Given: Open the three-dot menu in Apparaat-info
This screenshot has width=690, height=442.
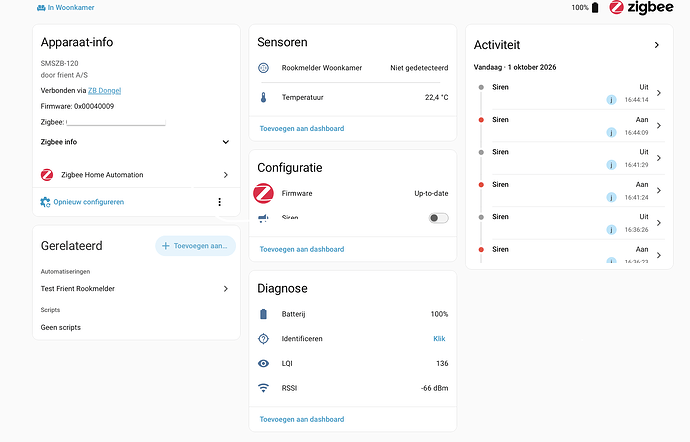Looking at the screenshot, I should tap(220, 202).
